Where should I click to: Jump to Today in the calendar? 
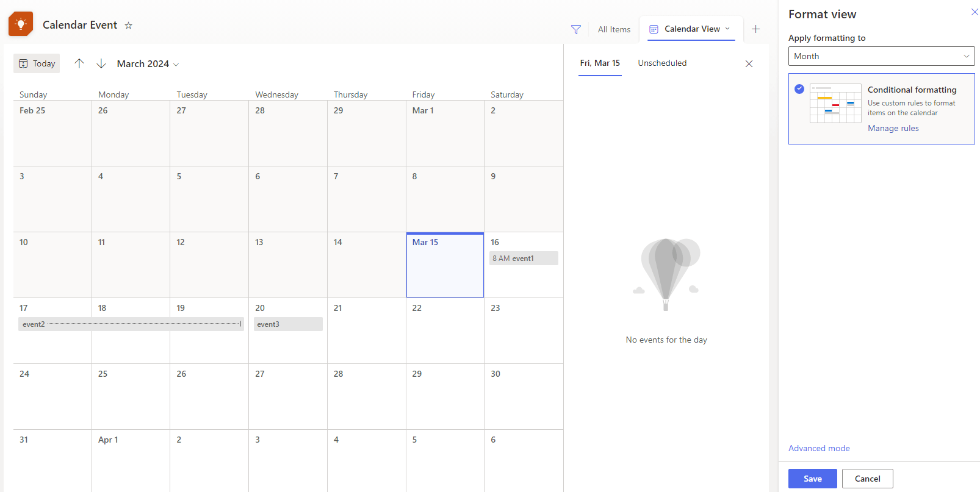coord(37,63)
